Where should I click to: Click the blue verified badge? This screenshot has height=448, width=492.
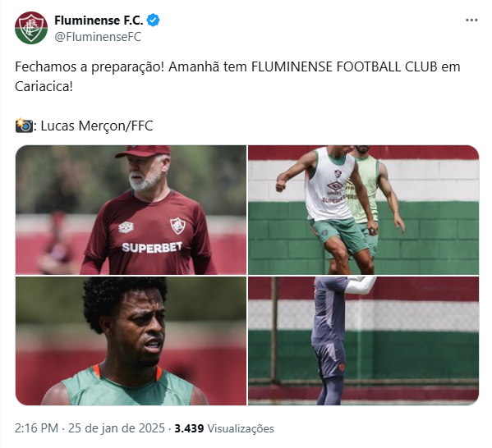(x=153, y=20)
